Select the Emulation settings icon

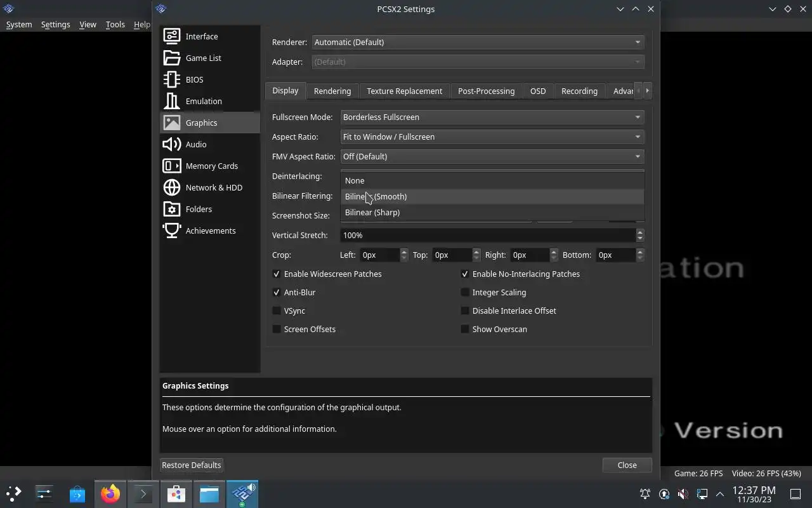pyautogui.click(x=172, y=101)
